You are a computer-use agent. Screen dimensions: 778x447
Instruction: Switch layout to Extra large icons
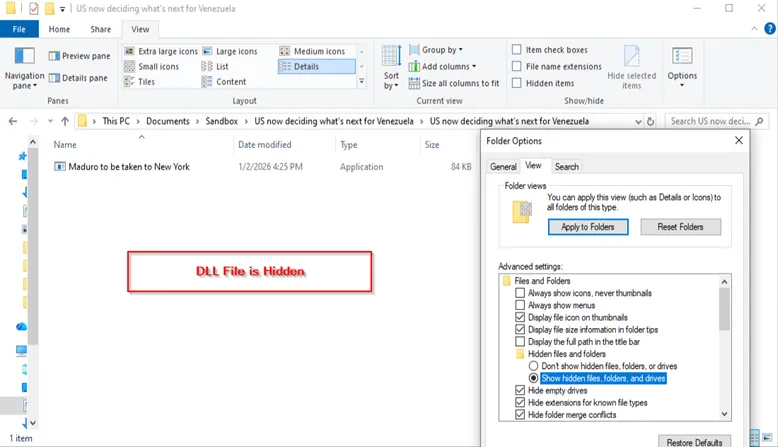pyautogui.click(x=161, y=51)
